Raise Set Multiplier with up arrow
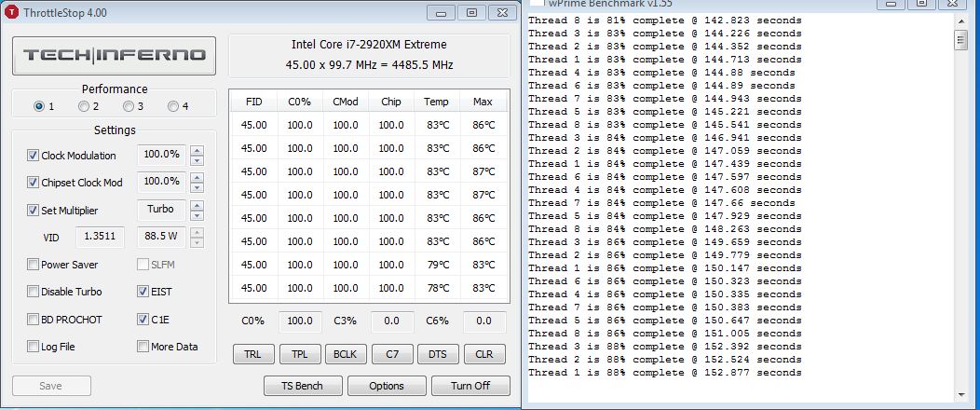Screen dimensions: 980x410 pos(197,205)
